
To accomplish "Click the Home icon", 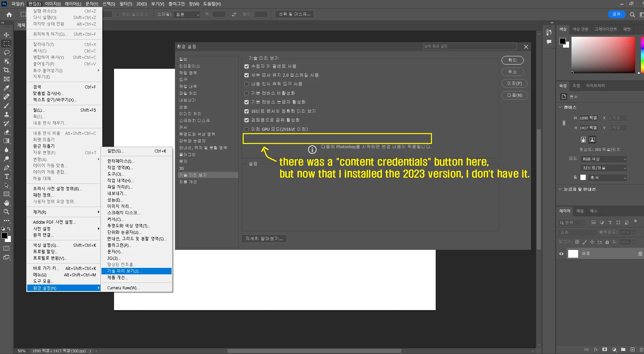I will (x=9, y=15).
